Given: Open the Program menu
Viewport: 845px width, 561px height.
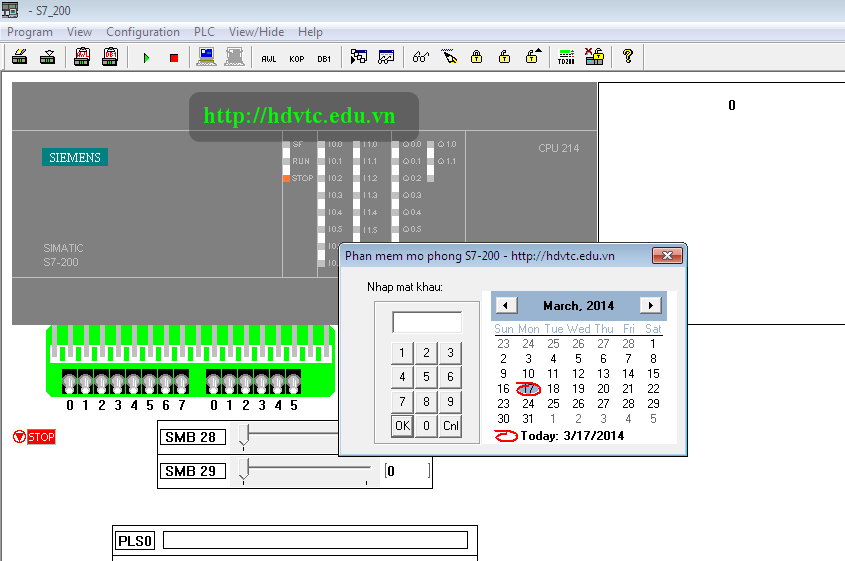Looking at the screenshot, I should point(30,32).
